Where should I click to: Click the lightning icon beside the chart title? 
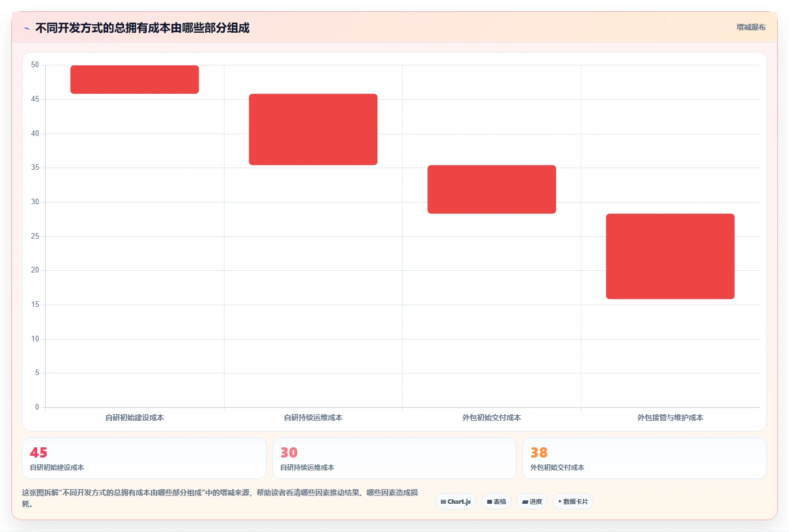coord(27,28)
